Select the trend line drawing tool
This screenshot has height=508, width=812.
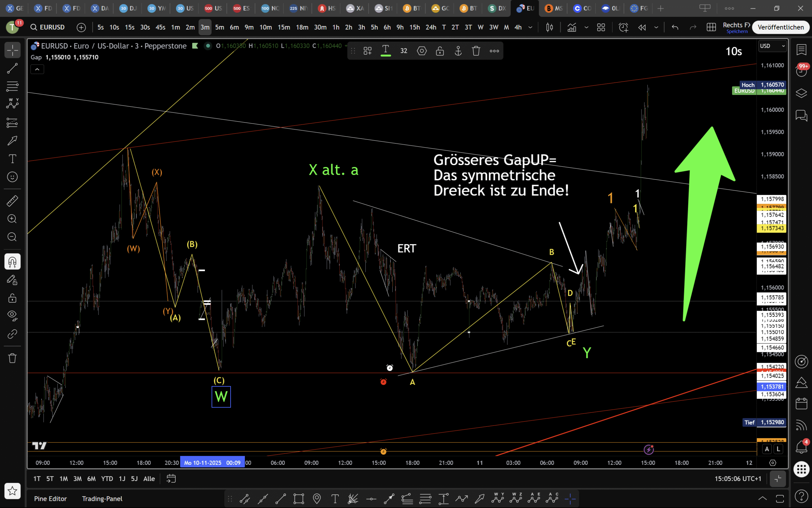coord(12,69)
